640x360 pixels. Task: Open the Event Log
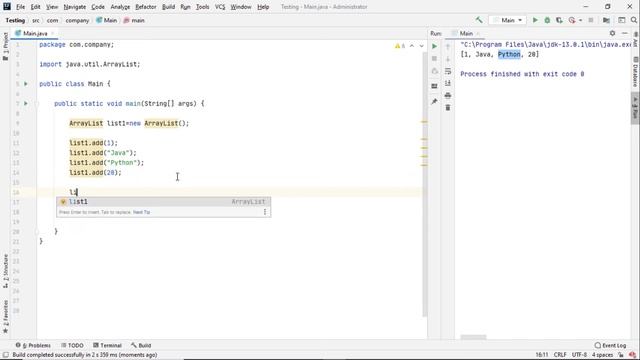point(610,345)
